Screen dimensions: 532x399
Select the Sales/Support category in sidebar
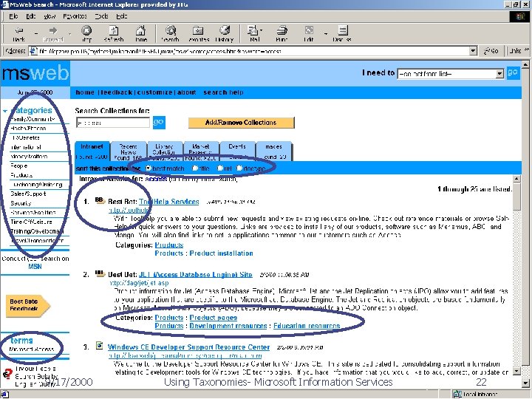pos(28,194)
